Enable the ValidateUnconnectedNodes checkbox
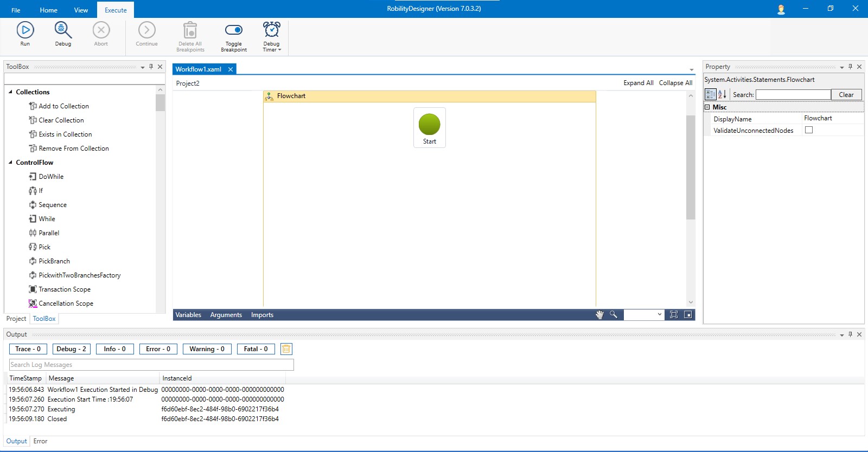Screen dimensions: 868x452 (x=809, y=130)
